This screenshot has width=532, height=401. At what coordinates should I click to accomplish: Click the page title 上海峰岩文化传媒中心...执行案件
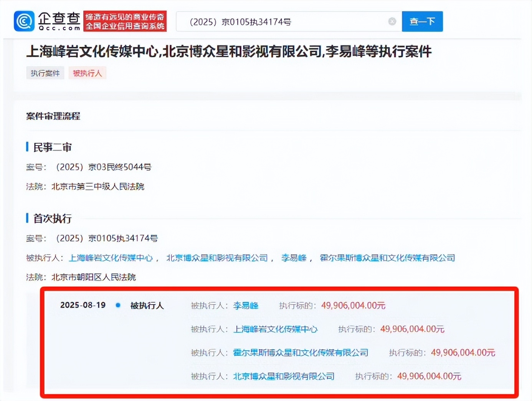(x=229, y=51)
